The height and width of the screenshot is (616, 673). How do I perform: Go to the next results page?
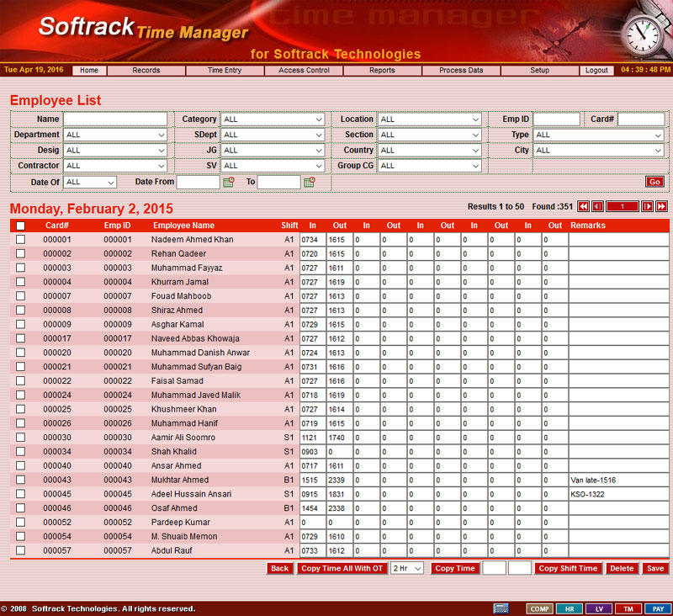647,206
